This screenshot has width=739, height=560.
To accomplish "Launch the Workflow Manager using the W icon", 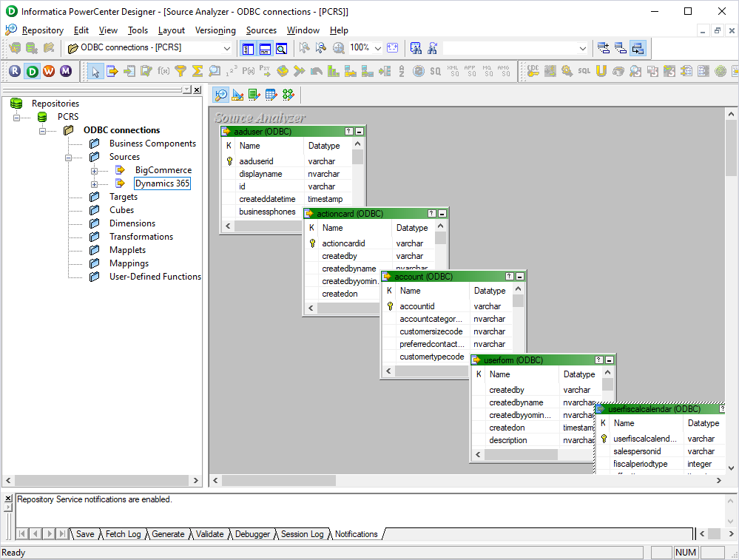I will 50,71.
